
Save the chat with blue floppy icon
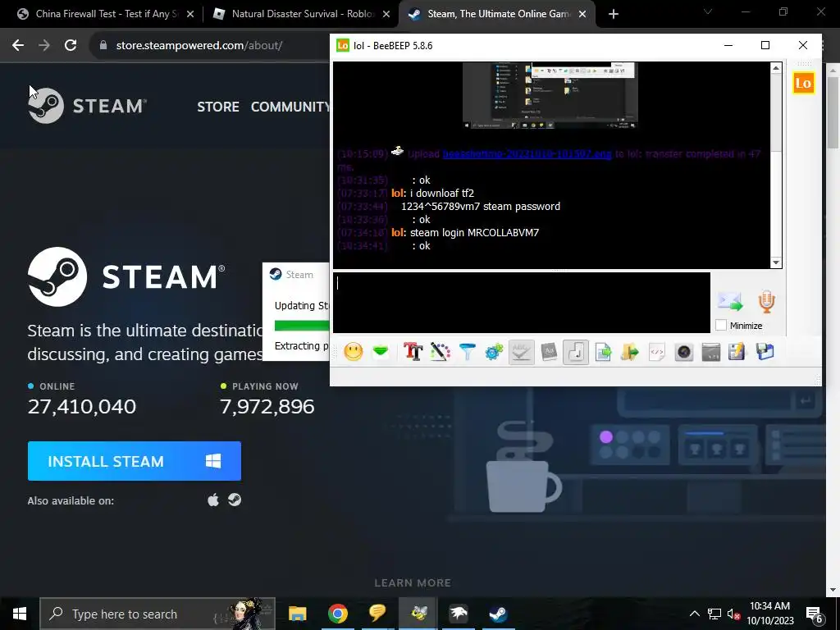pos(765,352)
